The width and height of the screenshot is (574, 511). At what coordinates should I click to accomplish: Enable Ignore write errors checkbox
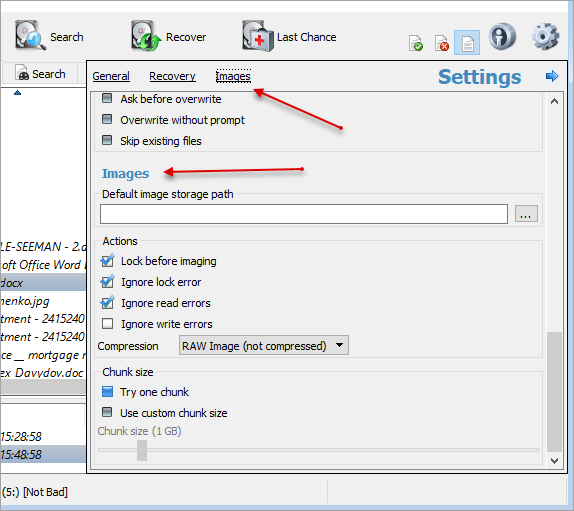click(x=108, y=324)
